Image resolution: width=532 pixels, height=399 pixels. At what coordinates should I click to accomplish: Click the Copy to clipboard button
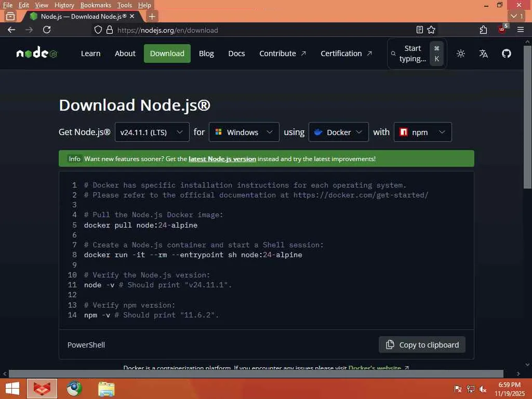pos(422,345)
